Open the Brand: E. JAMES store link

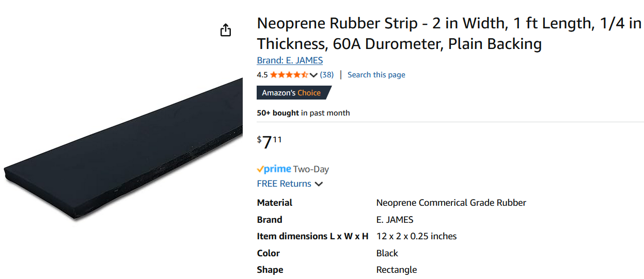pyautogui.click(x=290, y=60)
